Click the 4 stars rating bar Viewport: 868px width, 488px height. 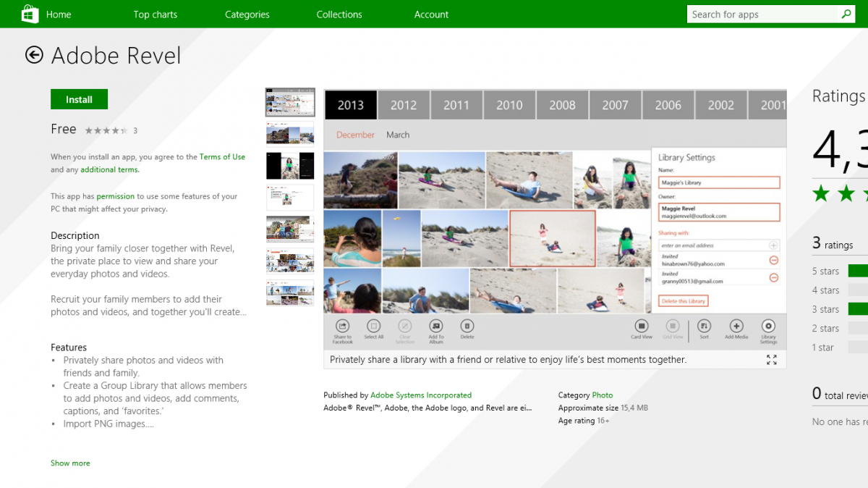[858, 290]
